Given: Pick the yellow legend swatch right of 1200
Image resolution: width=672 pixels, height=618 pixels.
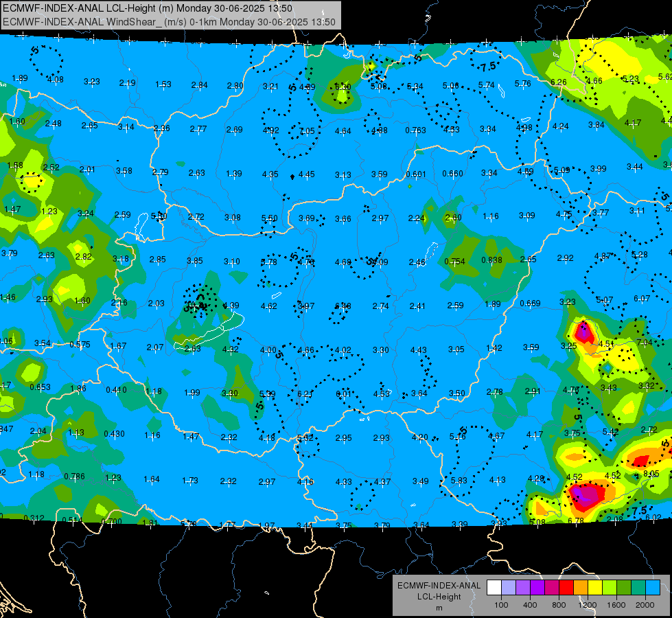Looking at the screenshot, I should click(x=595, y=588).
